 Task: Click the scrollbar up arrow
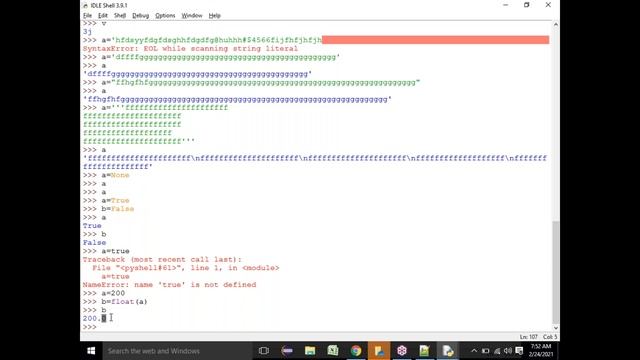click(556, 24)
